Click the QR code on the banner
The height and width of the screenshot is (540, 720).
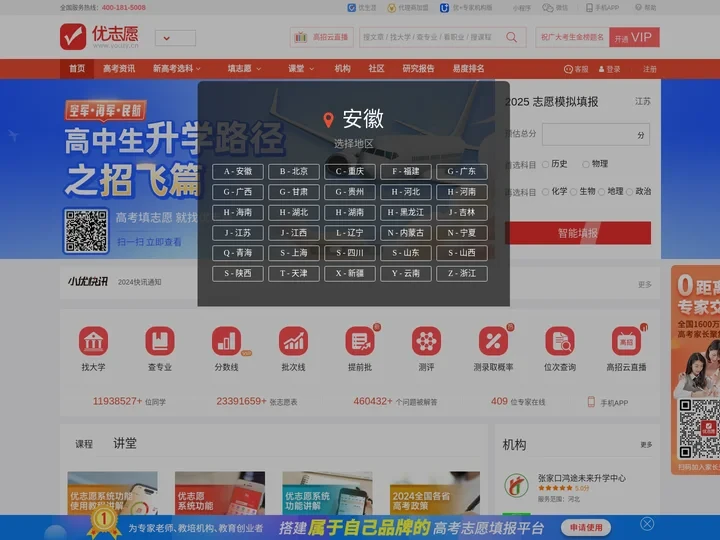(86, 231)
